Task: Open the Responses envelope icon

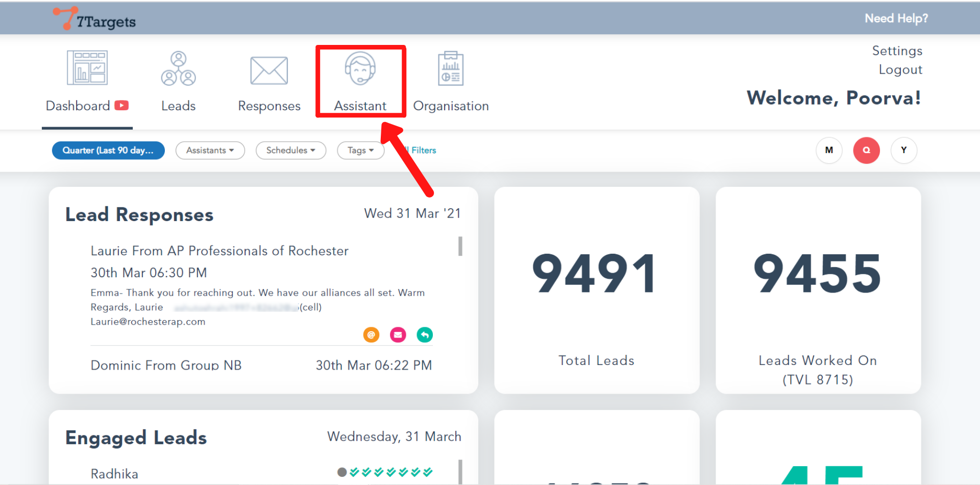Action: (x=269, y=70)
